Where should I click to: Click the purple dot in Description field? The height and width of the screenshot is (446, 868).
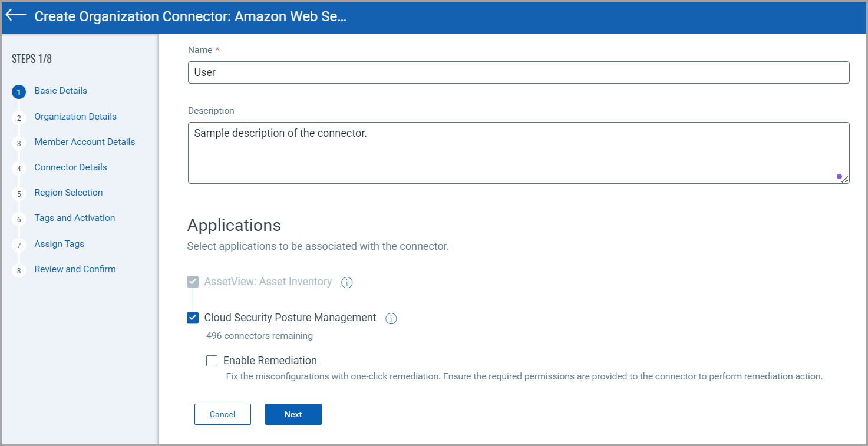(839, 176)
